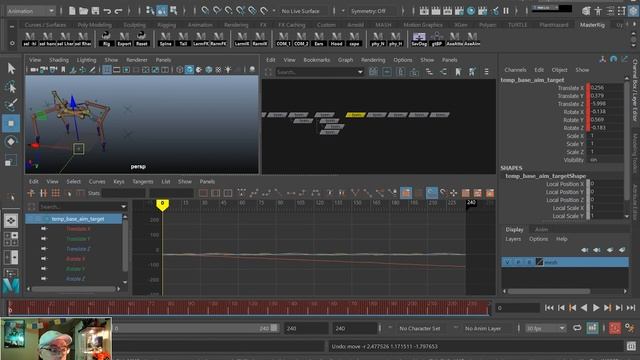Click the Lattice Deform Keys icon
Viewport: 640px width, 360px height.
coord(56,193)
